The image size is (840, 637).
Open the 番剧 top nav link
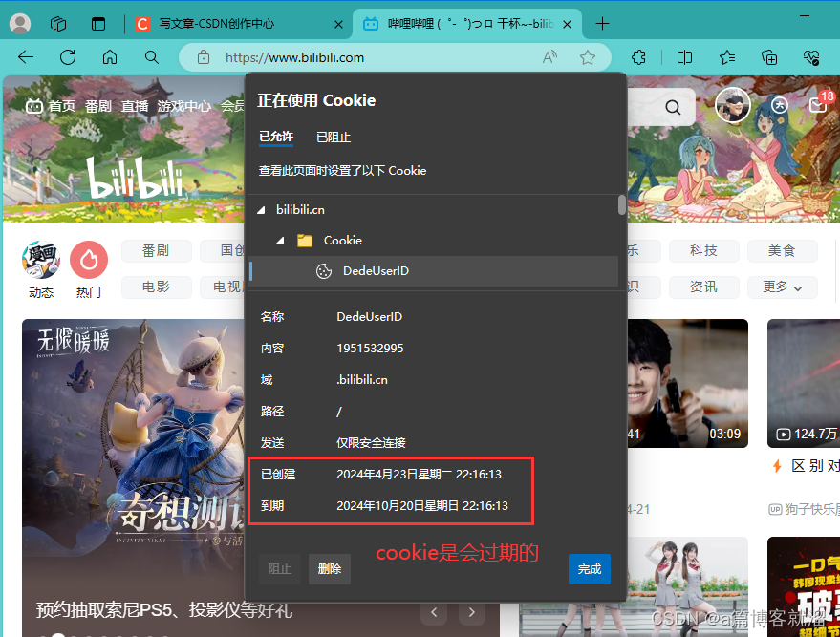(x=98, y=106)
